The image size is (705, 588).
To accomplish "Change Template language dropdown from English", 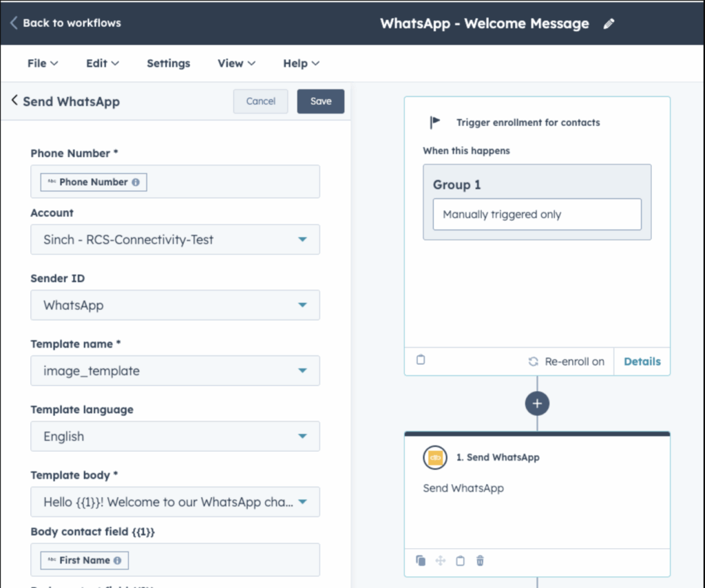I will (x=175, y=437).
